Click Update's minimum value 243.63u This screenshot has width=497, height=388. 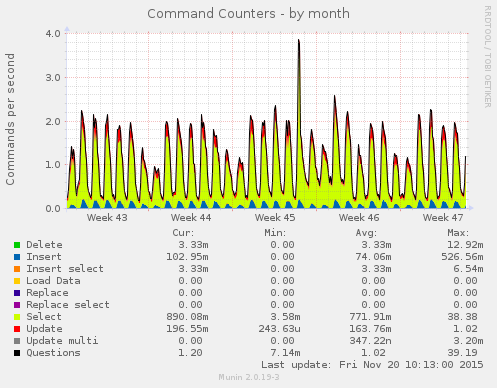(x=279, y=329)
